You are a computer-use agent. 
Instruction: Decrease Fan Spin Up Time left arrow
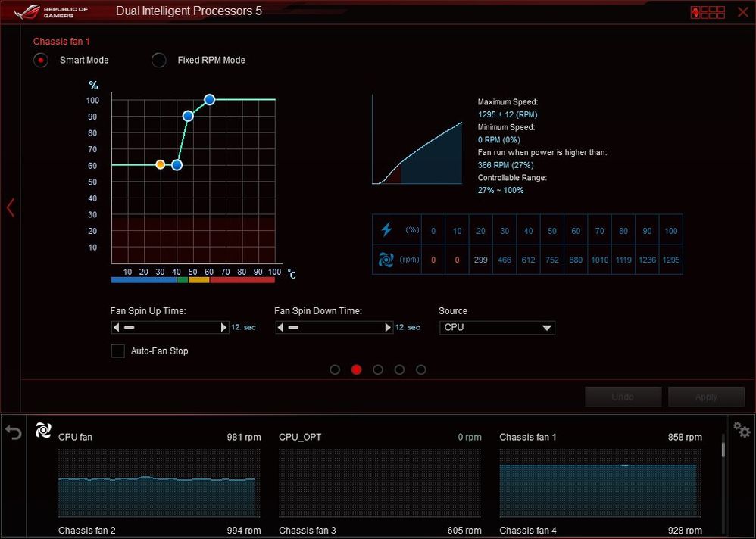[116, 328]
